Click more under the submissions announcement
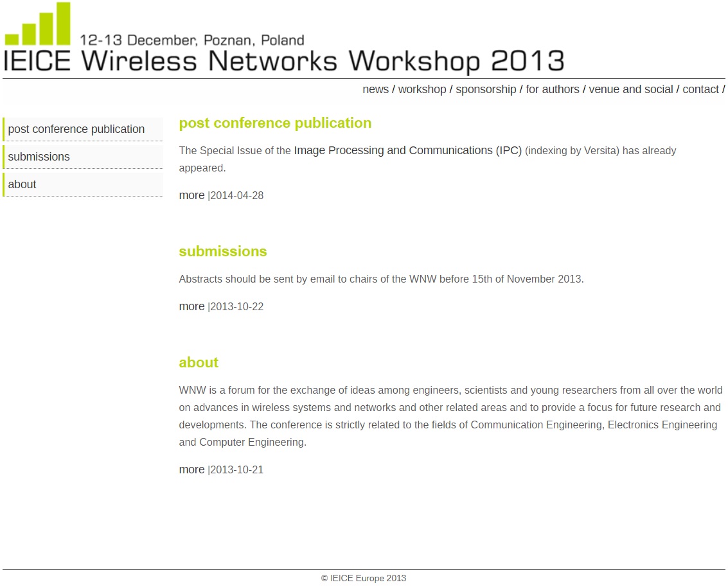The image size is (728, 587). (x=191, y=306)
